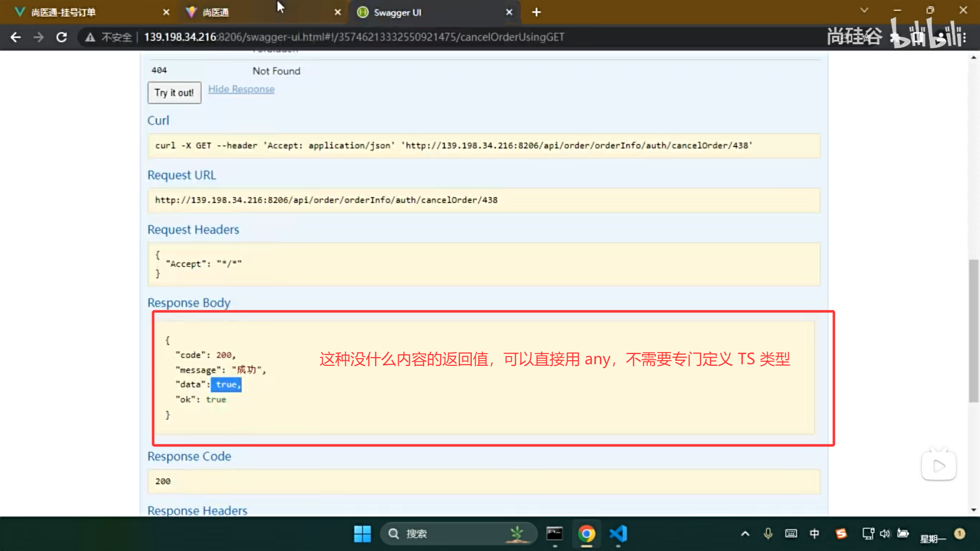Image resolution: width=980 pixels, height=551 pixels.
Task: Switch input mode via the 中 indicator
Action: pos(815,534)
